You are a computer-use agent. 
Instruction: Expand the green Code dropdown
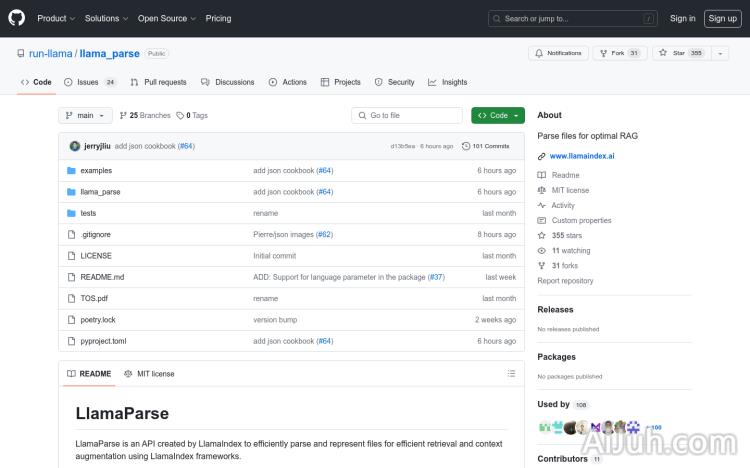497,115
